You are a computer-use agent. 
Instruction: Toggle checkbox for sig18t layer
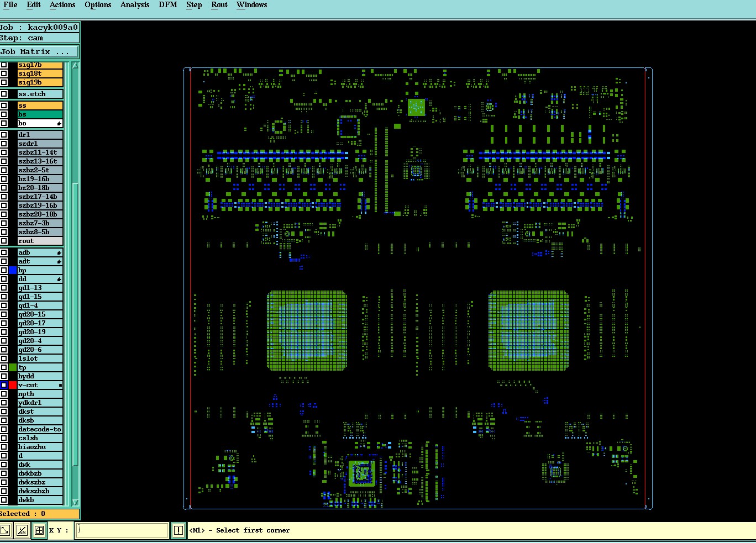(x=4, y=73)
